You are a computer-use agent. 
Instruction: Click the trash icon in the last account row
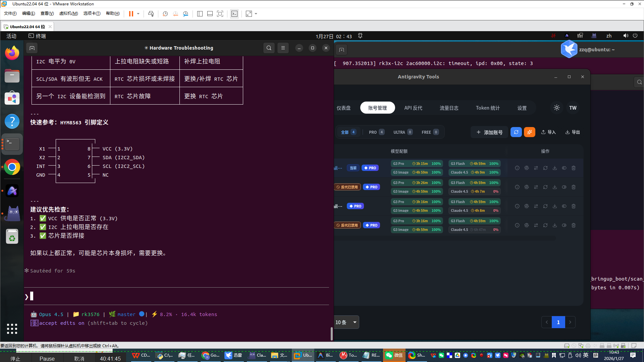click(573, 225)
